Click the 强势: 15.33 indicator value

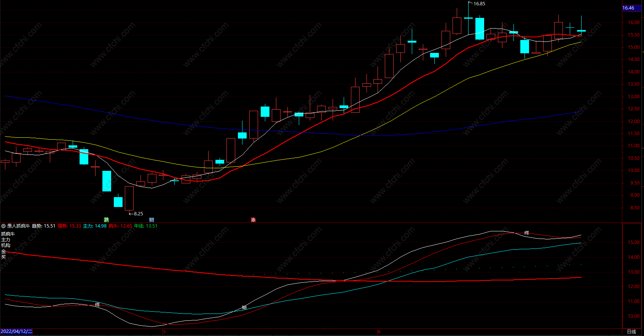pos(69,226)
